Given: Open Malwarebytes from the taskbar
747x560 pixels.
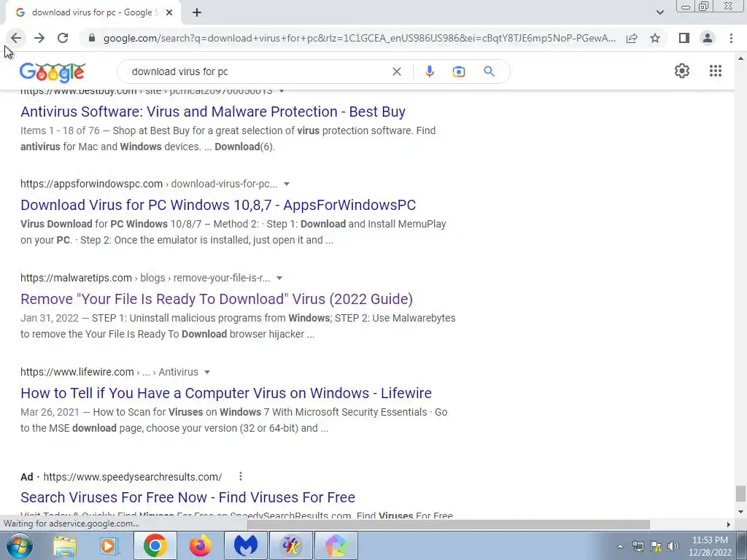Looking at the screenshot, I should coord(245,545).
